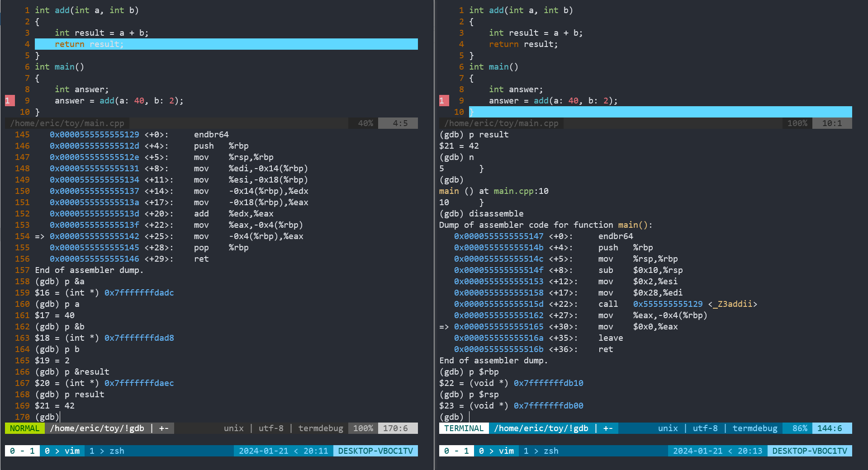868x470 pixels.
Task: Click the current instruction arrow at line 154
Action: [x=40, y=236]
